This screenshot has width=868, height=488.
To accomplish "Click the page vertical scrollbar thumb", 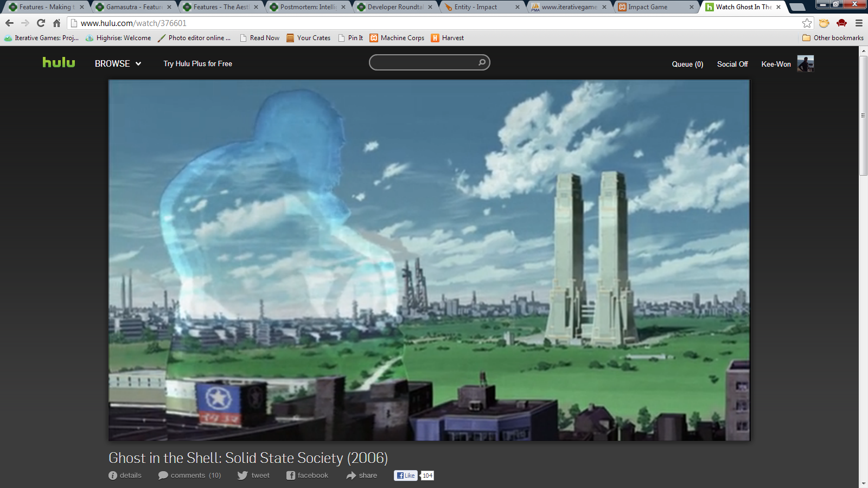I will pyautogui.click(x=863, y=115).
